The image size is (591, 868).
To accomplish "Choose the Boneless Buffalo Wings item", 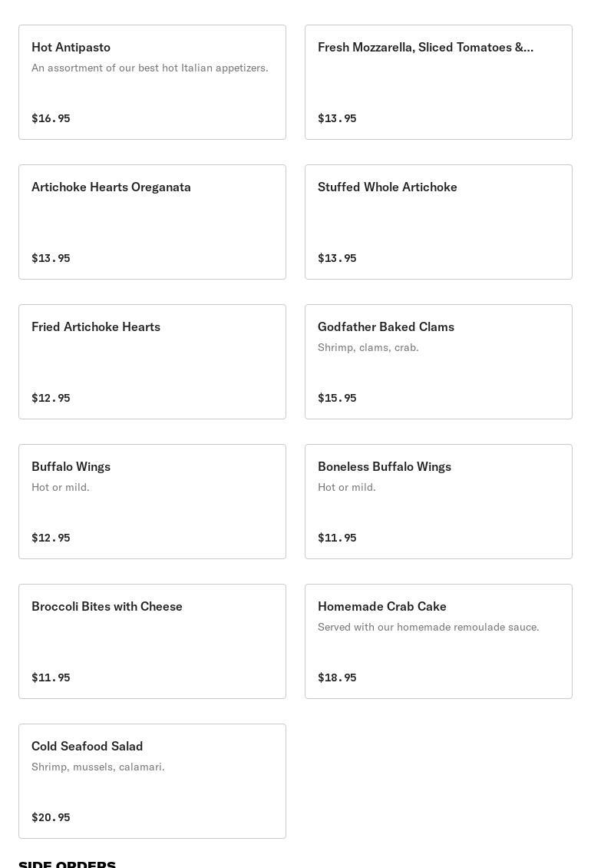I will pos(438,502).
